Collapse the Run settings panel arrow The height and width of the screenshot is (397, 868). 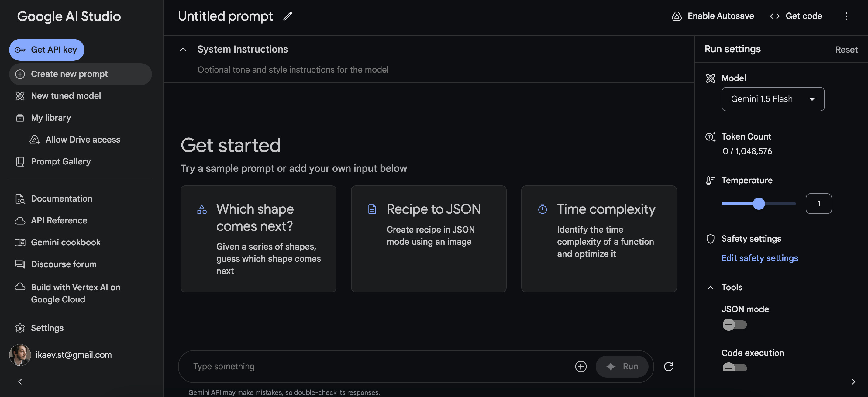pyautogui.click(x=853, y=382)
